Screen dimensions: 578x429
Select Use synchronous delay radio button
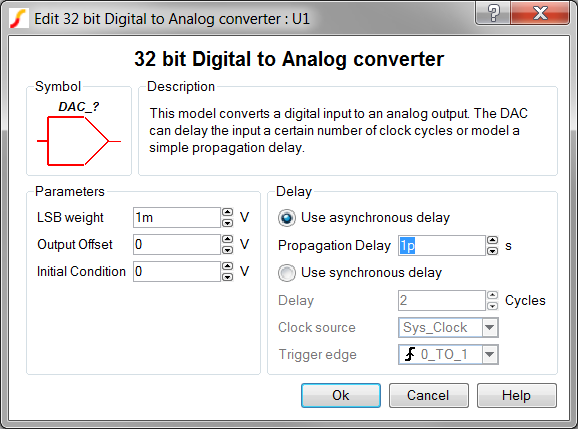click(287, 273)
